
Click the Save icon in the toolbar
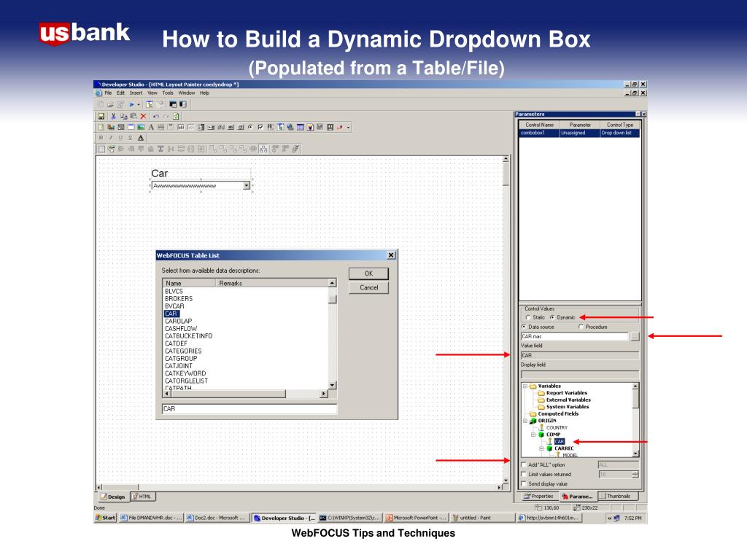(x=101, y=117)
